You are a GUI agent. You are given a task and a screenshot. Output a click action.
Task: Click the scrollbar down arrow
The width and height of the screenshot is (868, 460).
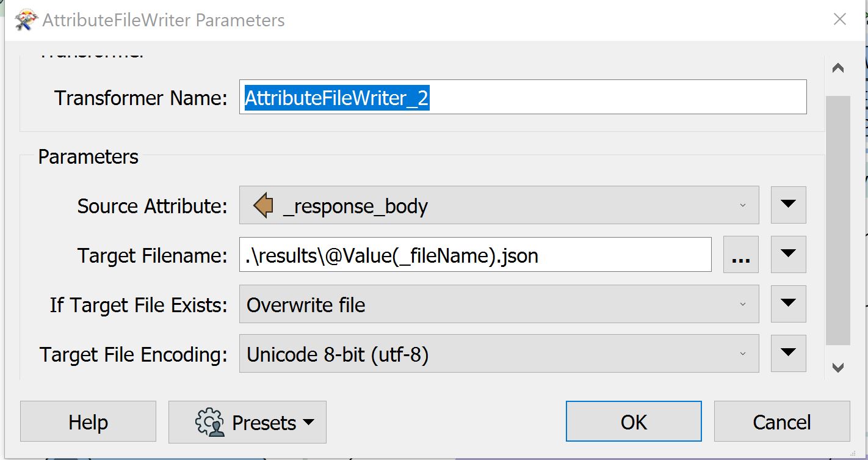(x=838, y=367)
